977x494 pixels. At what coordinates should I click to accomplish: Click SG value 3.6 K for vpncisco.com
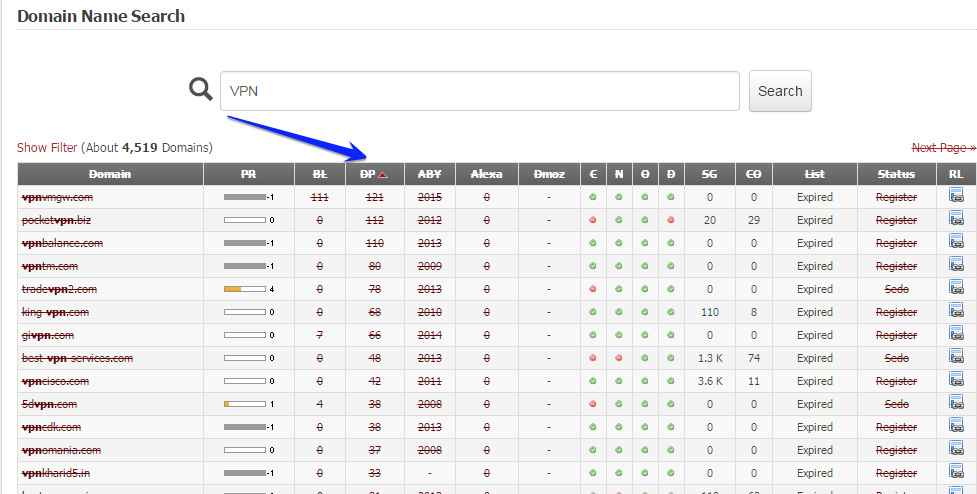tap(710, 382)
